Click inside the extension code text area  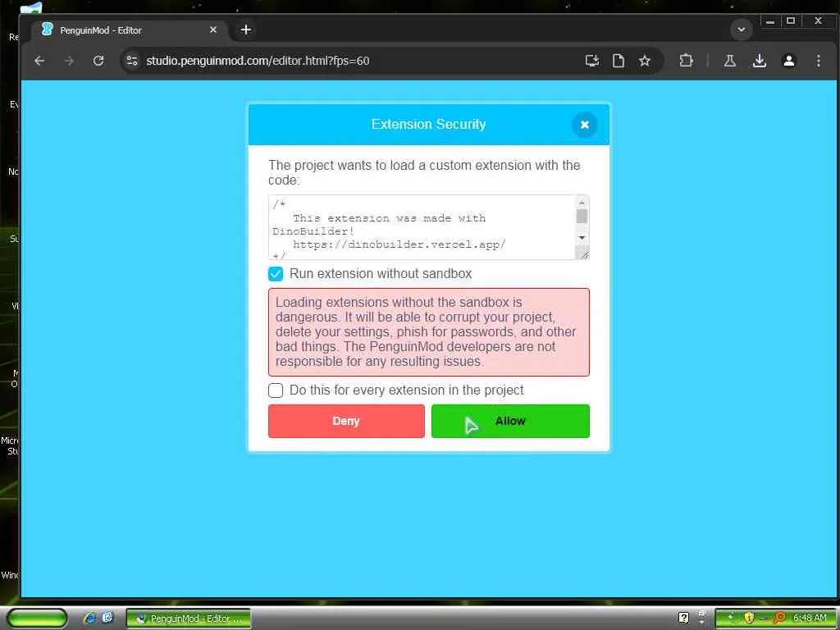422,228
